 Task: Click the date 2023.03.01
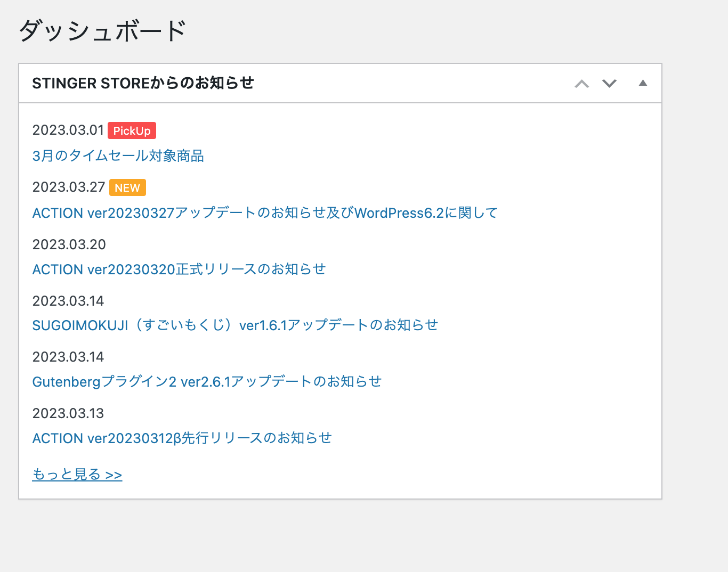coord(68,130)
